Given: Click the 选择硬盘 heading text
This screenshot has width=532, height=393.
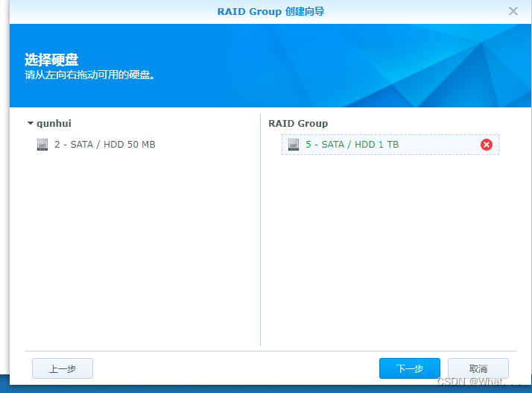Looking at the screenshot, I should click(51, 60).
